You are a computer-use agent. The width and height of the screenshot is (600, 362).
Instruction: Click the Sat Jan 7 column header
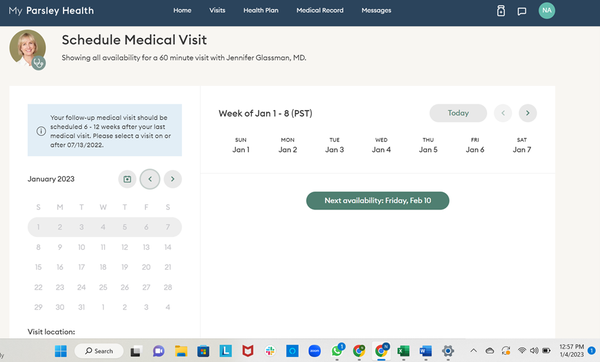[522, 145]
